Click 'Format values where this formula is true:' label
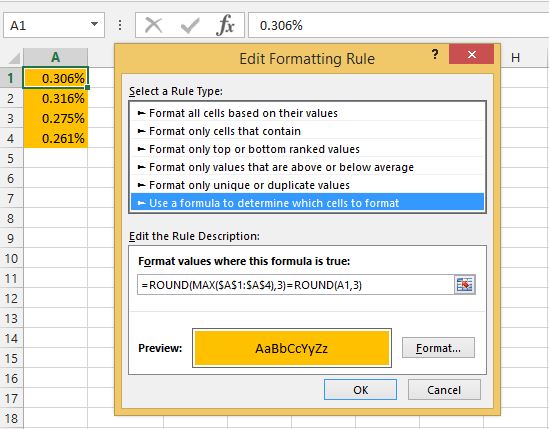Viewport: 549px width, 429px height. pos(244,261)
